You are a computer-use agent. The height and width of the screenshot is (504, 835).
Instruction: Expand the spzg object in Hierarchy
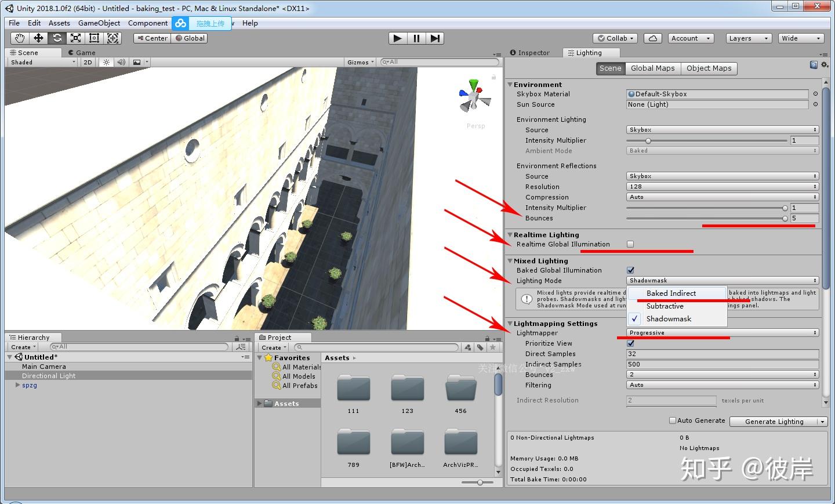[x=17, y=385]
